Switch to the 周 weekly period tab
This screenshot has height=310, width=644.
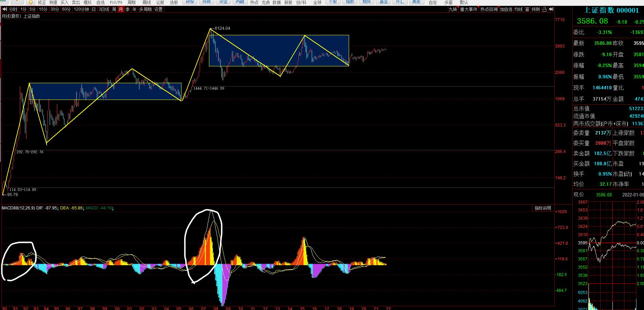[114, 9]
